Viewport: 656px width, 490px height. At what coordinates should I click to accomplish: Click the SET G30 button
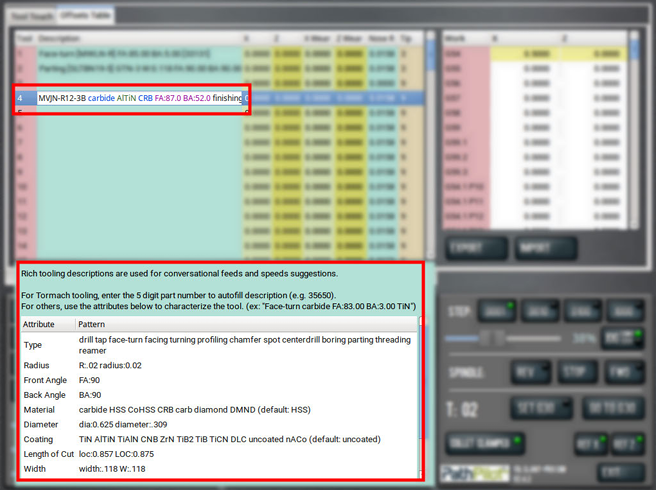pyautogui.click(x=540, y=408)
